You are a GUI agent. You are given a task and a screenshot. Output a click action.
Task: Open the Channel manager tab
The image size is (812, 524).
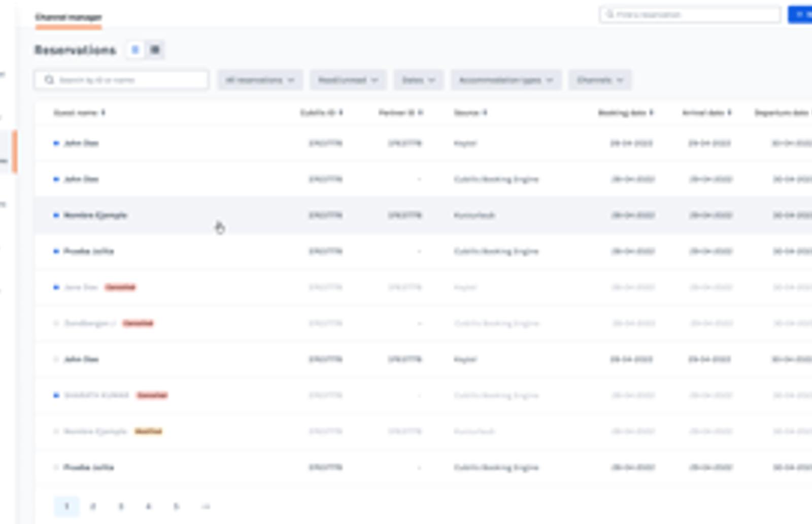pos(69,17)
